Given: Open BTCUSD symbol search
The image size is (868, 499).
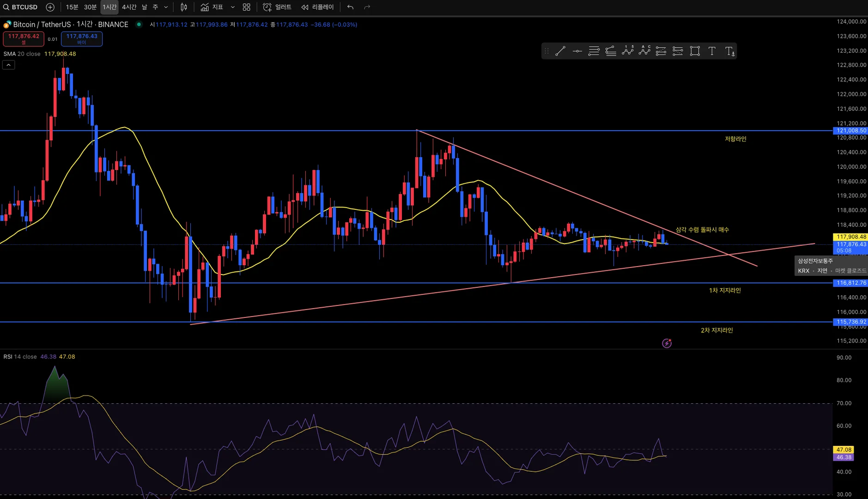Looking at the screenshot, I should coord(21,7).
